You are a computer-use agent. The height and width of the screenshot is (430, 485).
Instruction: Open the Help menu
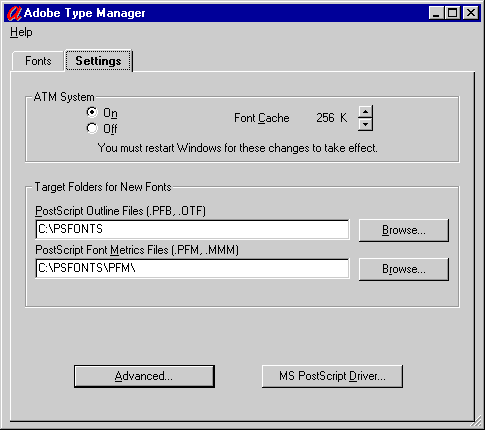coord(21,32)
